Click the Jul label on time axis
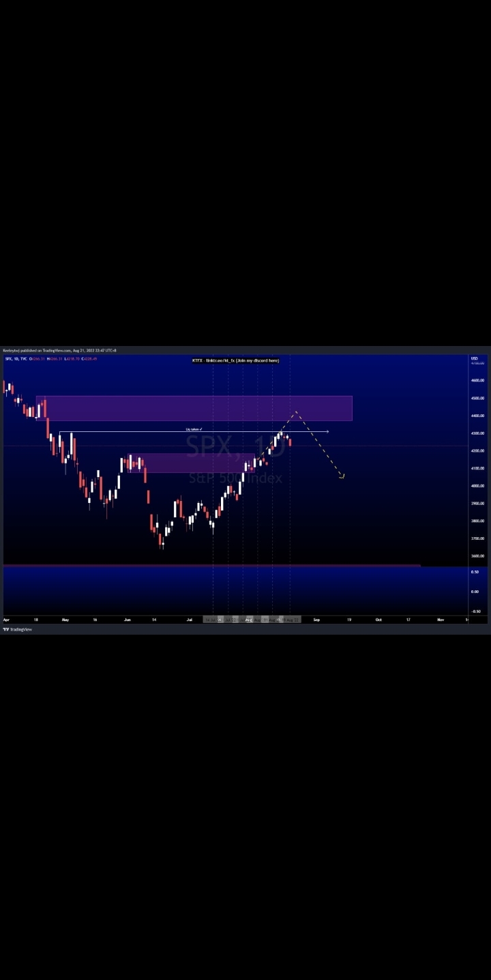 pos(189,620)
